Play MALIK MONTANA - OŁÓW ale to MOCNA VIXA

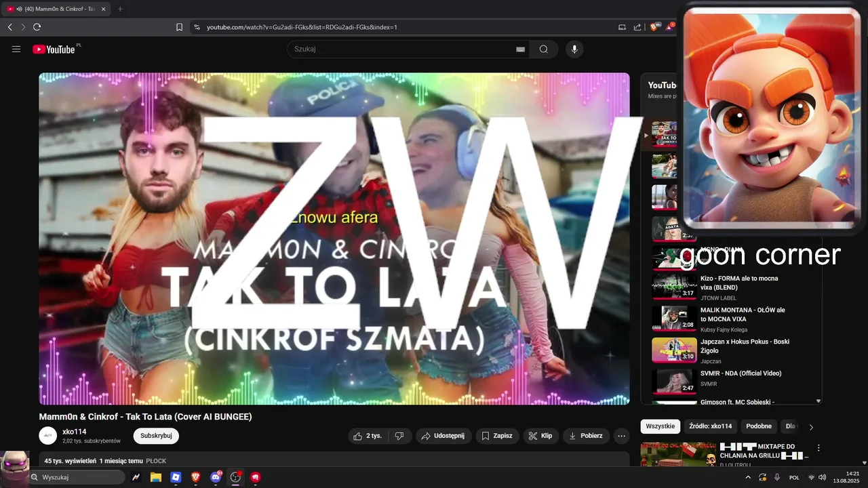tap(743, 314)
